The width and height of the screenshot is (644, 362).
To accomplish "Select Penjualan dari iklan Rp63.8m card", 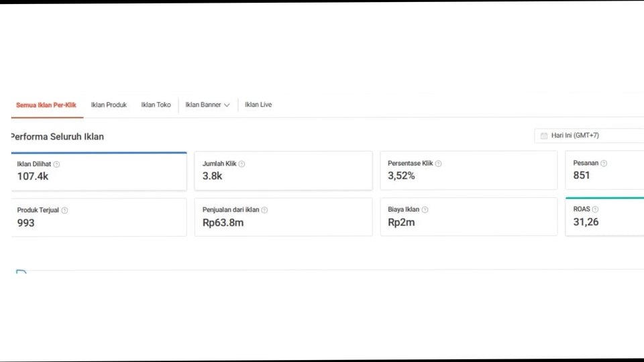I will pyautogui.click(x=283, y=217).
